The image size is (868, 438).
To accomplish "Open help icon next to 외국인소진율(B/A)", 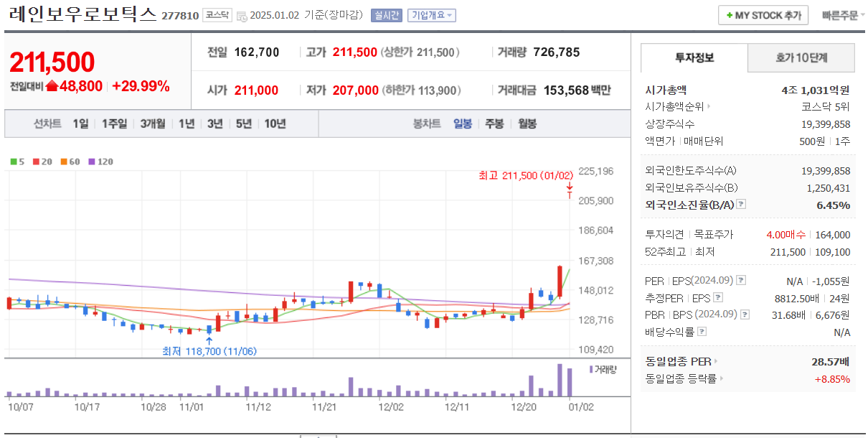I will coord(742,205).
